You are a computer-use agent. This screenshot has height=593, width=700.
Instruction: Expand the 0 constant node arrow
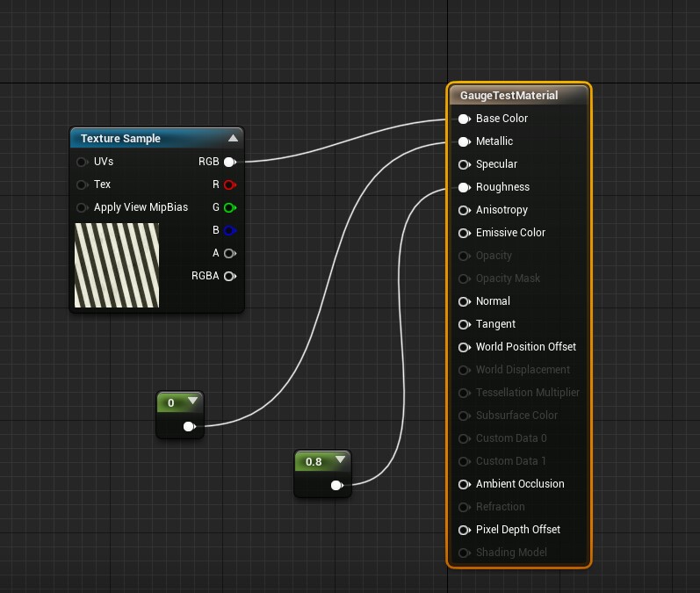(x=192, y=401)
